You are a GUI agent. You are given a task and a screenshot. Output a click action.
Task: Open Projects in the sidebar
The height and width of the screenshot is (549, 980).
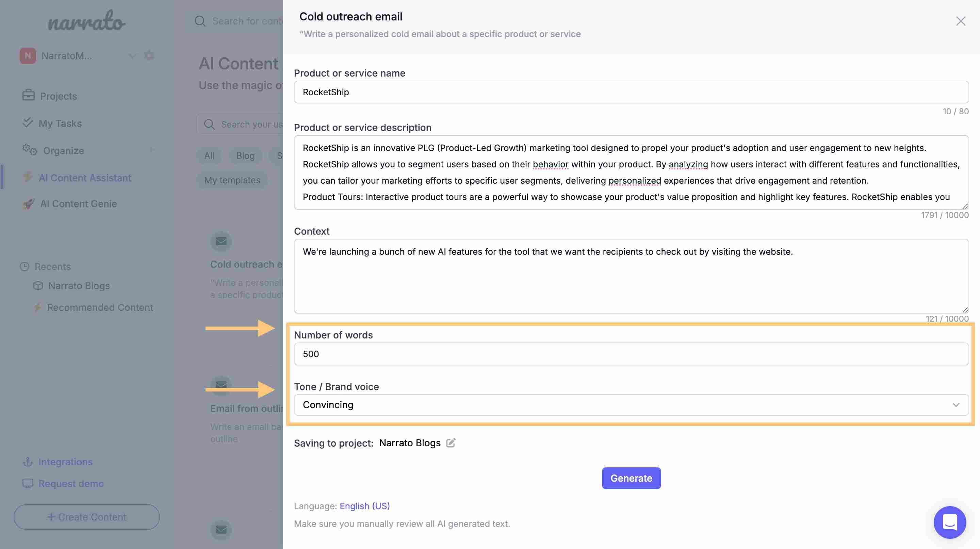tap(59, 96)
